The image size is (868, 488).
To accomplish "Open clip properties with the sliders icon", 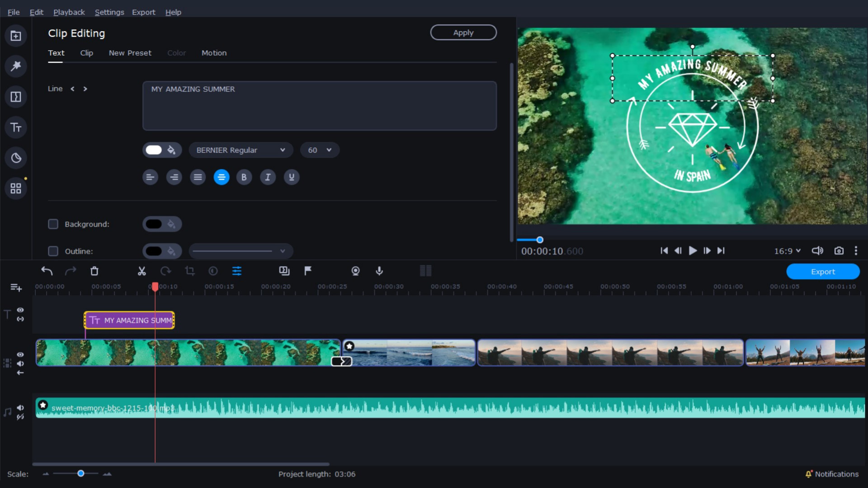I will click(x=237, y=271).
